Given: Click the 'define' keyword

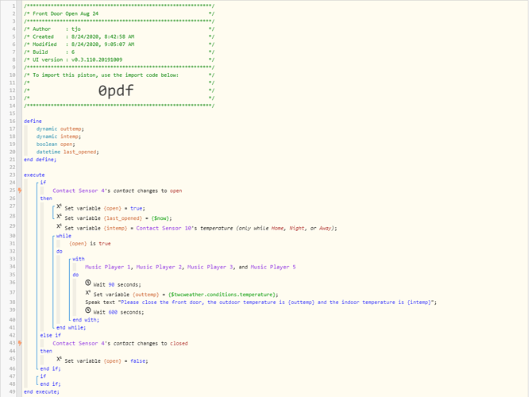Looking at the screenshot, I should tap(33, 121).
